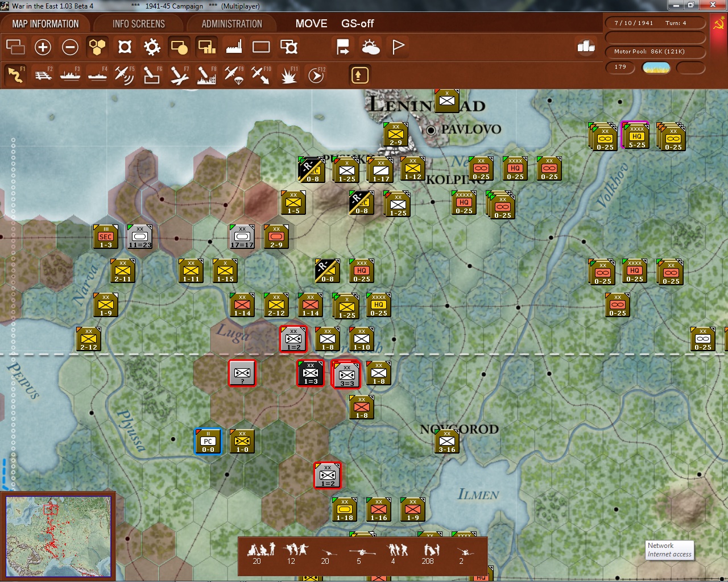The width and height of the screenshot is (728, 582).
Task: Click the MOVE mode label
Action: pos(311,23)
